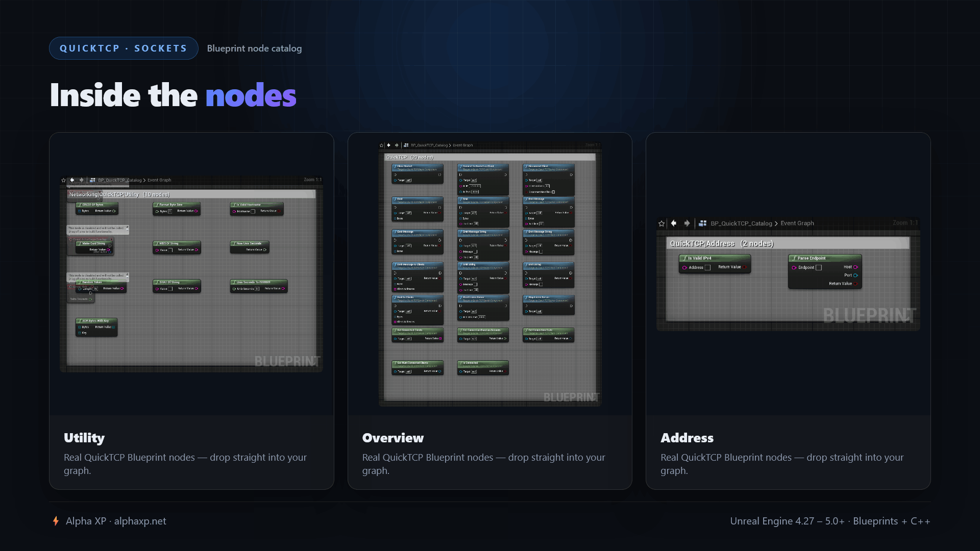Select the CRC32 Of Bytes node title
980x551 pixels.
click(93, 205)
